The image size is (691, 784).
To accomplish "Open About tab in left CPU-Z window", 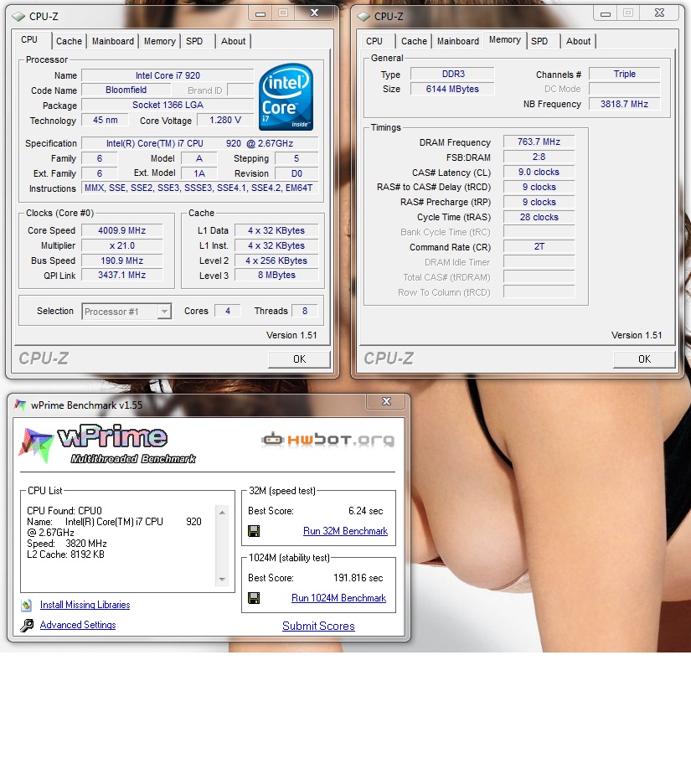I will click(x=234, y=41).
